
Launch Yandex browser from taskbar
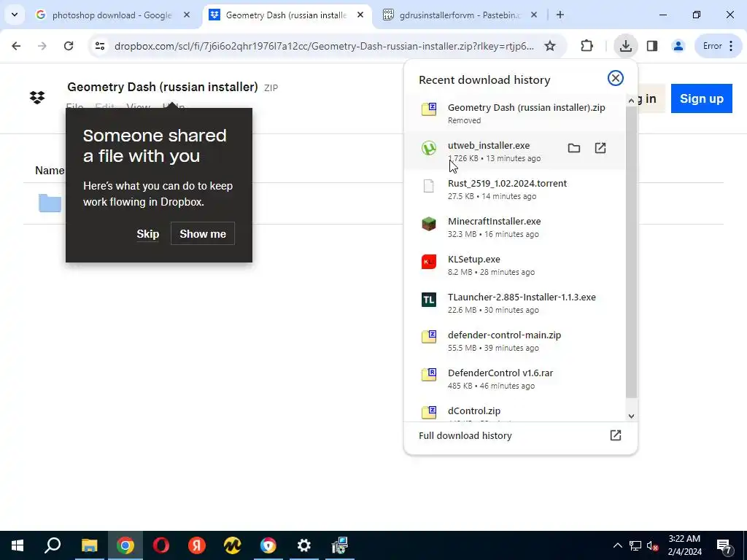197,545
